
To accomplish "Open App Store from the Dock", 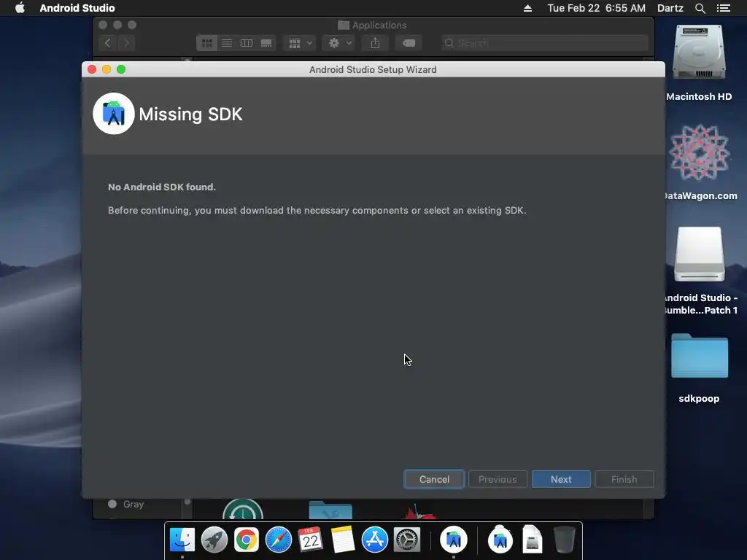I will coord(374,540).
